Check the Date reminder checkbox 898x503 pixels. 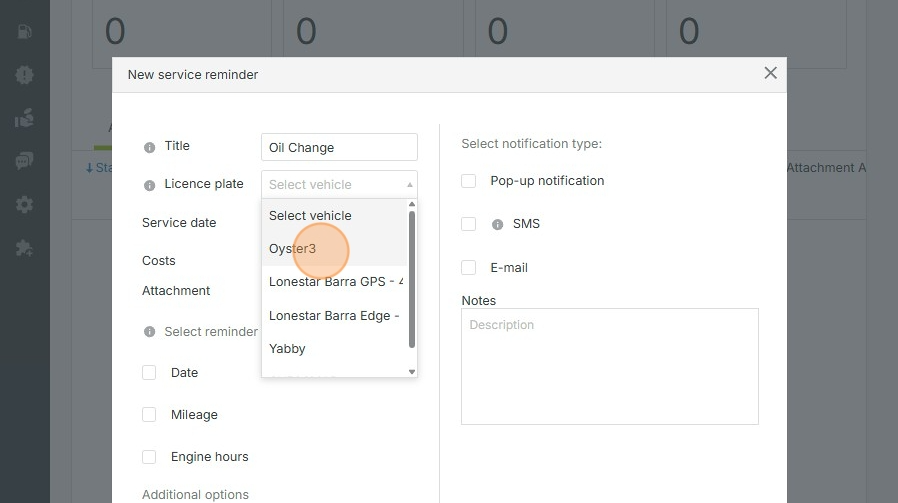tap(149, 372)
